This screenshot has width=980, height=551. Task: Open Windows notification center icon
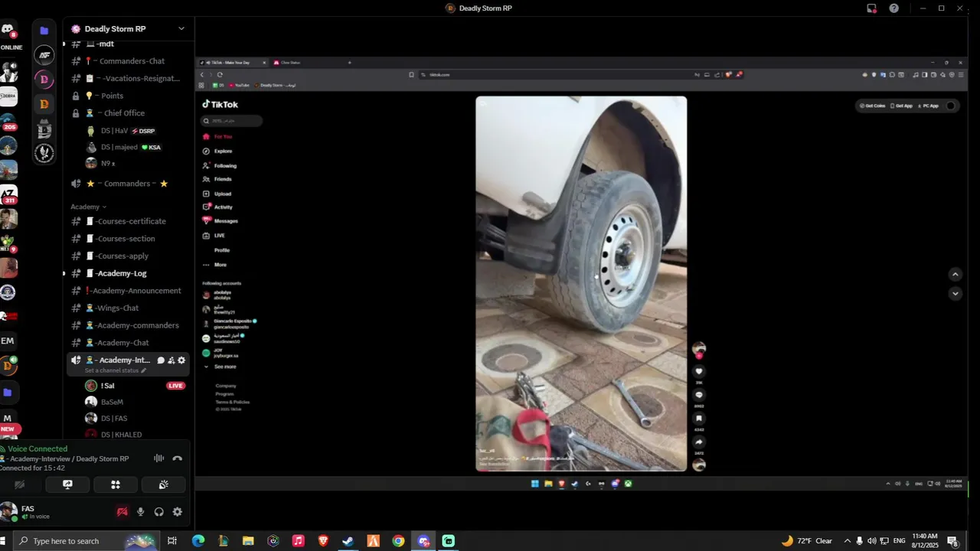click(x=952, y=541)
